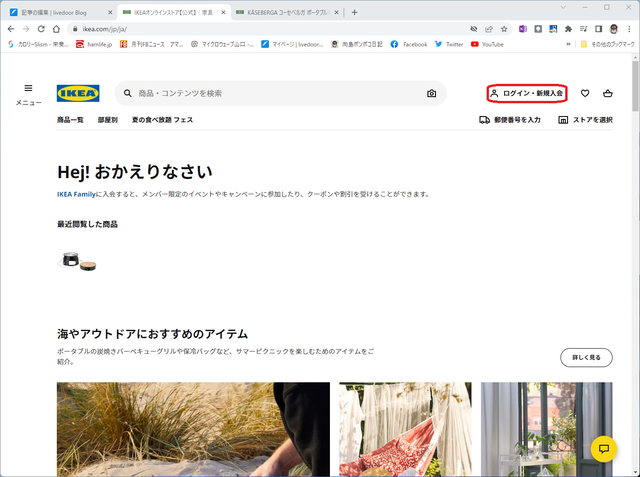Open the yellow chat bubble button
The image size is (640, 477).
click(x=604, y=449)
